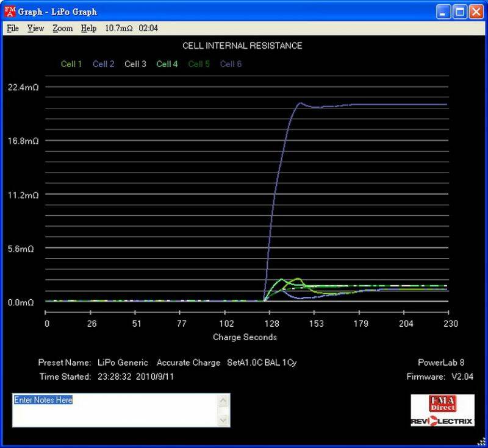Click the 02:04 time readout
The width and height of the screenshot is (488, 448).
click(148, 28)
